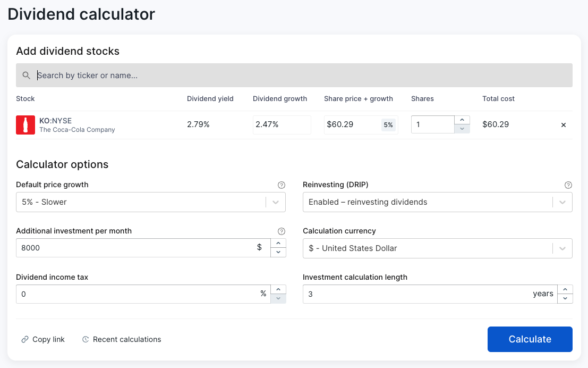Increase Shares count with up arrow
Screen dimensions: 588x368
click(x=462, y=120)
